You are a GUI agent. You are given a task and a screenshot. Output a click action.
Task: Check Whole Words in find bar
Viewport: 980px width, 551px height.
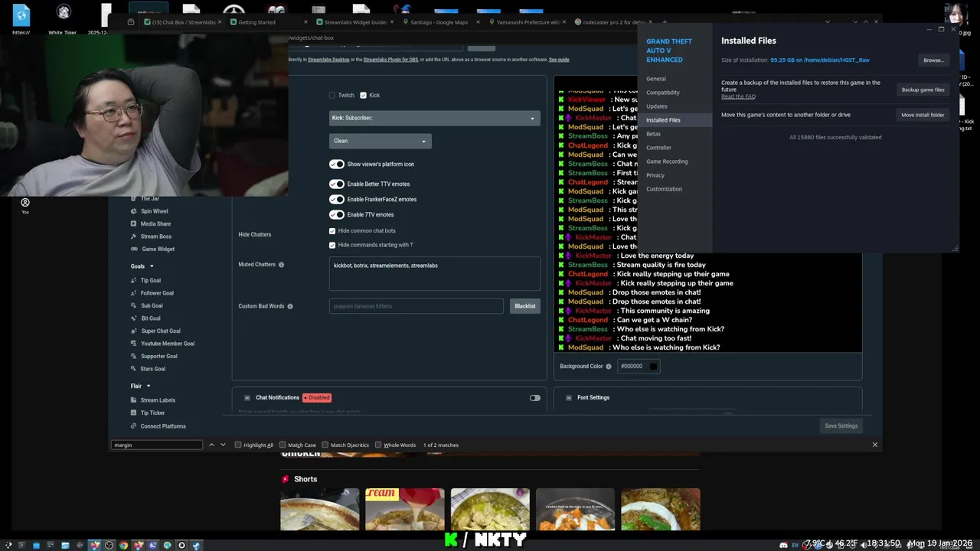378,445
